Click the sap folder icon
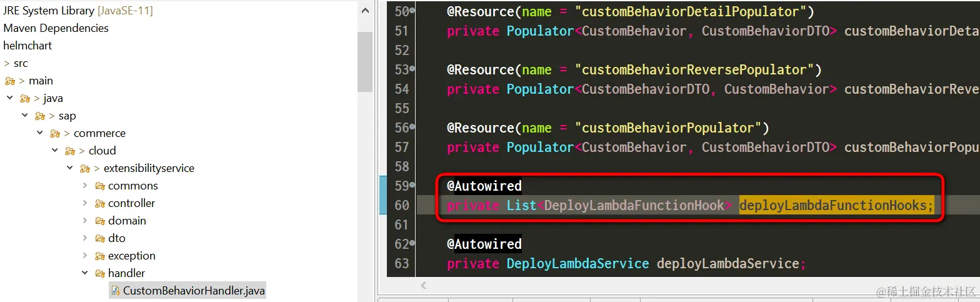The image size is (980, 302). [39, 116]
